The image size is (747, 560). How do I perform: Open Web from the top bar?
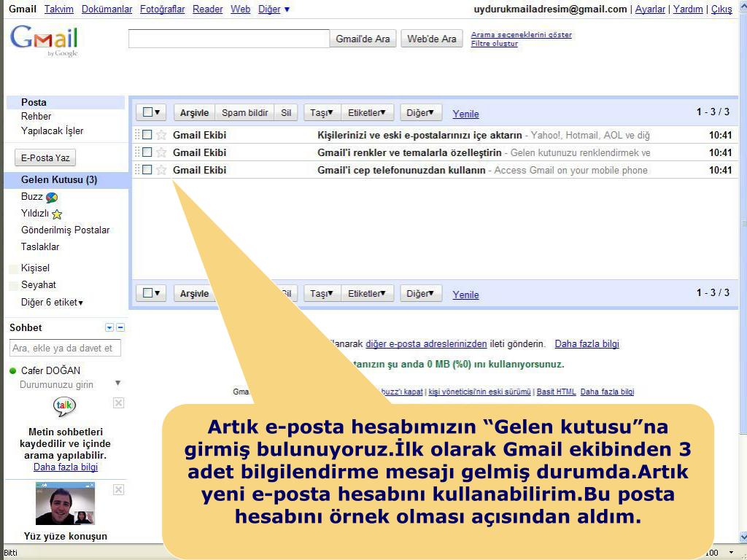tap(240, 9)
